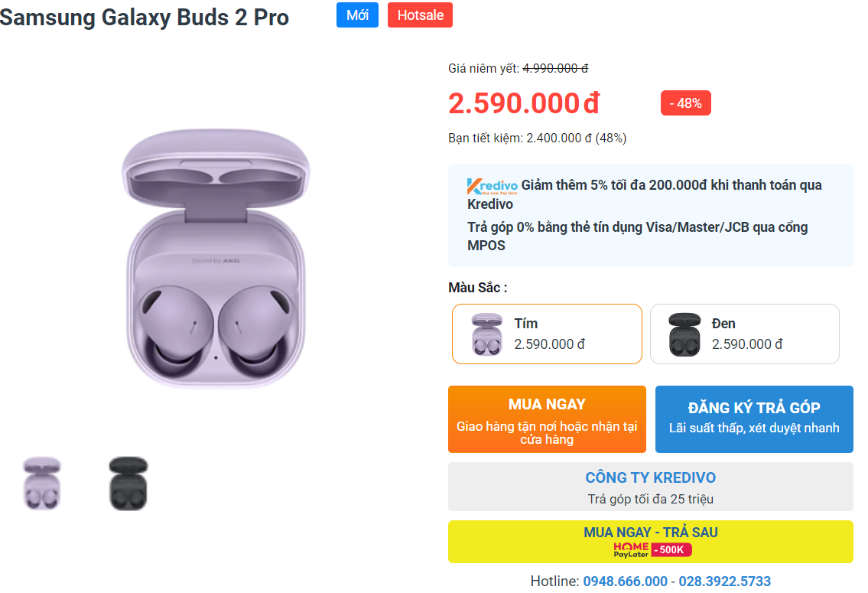Screen dimensions: 868x593
Task: Select the Đen color option
Action: coord(744,334)
